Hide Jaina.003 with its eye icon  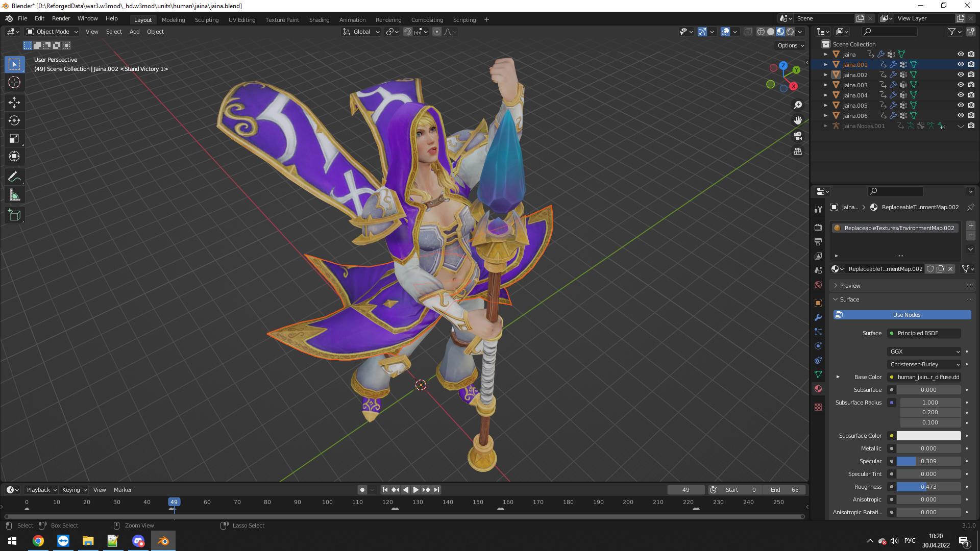960,85
